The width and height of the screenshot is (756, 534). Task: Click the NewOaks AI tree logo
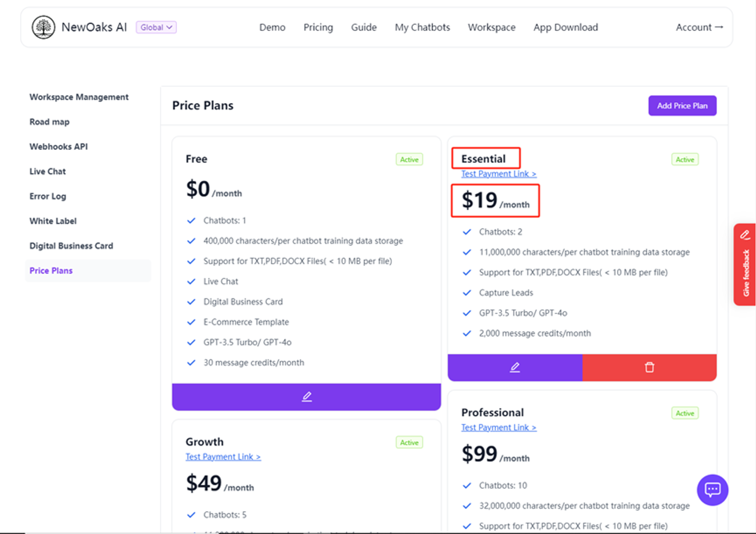point(43,27)
